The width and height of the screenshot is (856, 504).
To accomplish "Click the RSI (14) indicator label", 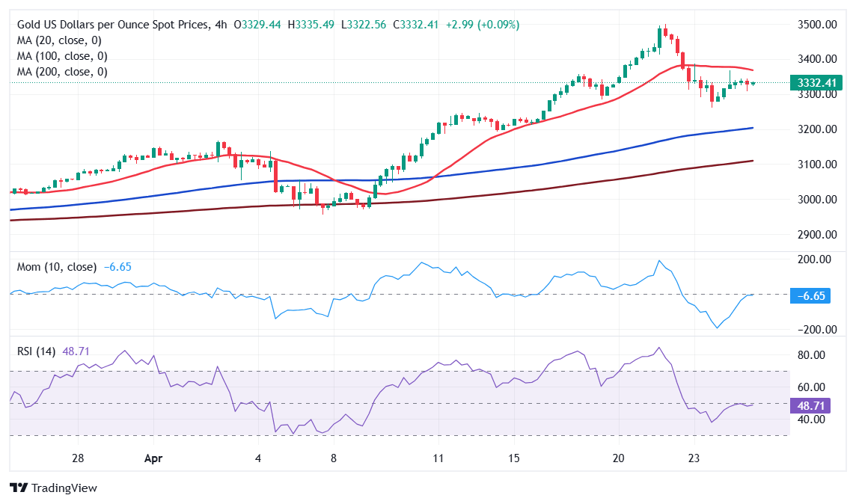I will point(37,351).
